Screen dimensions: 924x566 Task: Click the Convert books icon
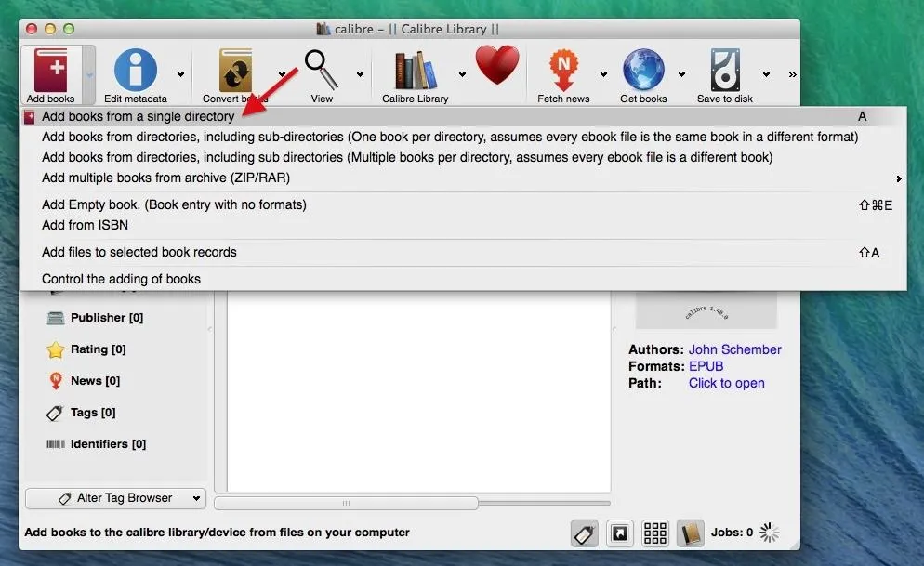click(x=235, y=70)
